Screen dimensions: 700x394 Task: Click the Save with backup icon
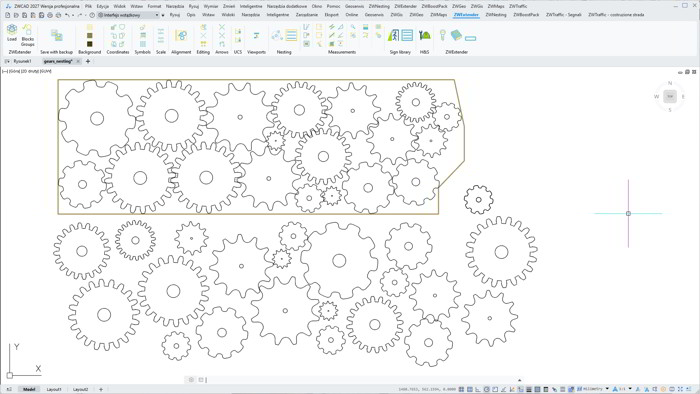pos(56,35)
